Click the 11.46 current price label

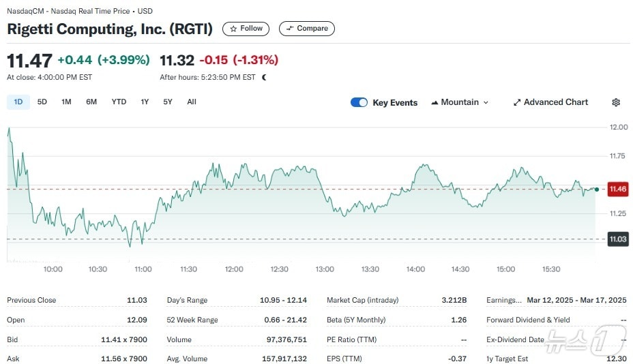[x=618, y=189]
